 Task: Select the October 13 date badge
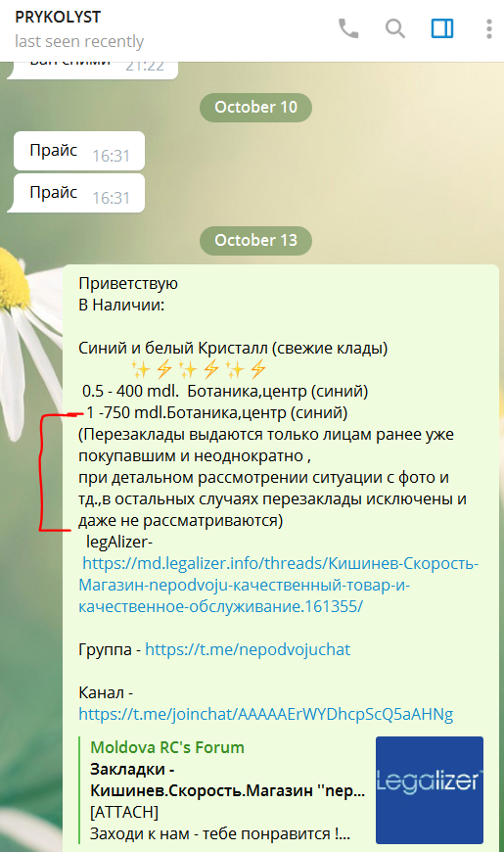click(255, 240)
